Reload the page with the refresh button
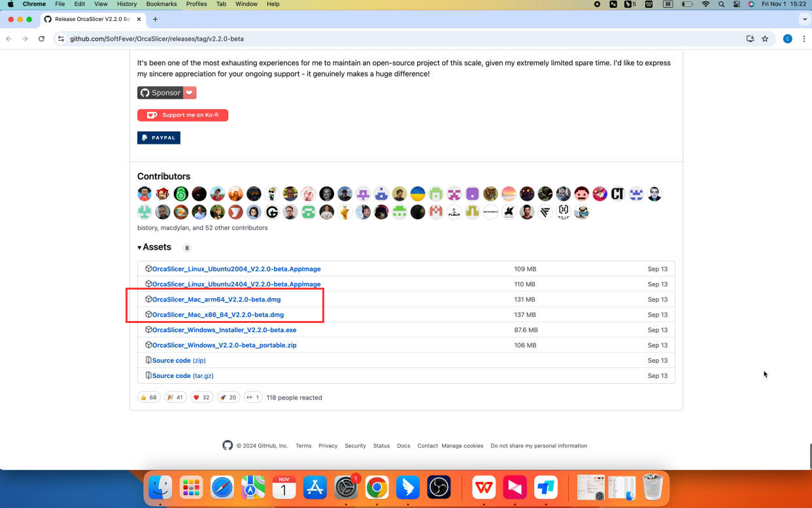The height and width of the screenshot is (508, 812). tap(41, 39)
